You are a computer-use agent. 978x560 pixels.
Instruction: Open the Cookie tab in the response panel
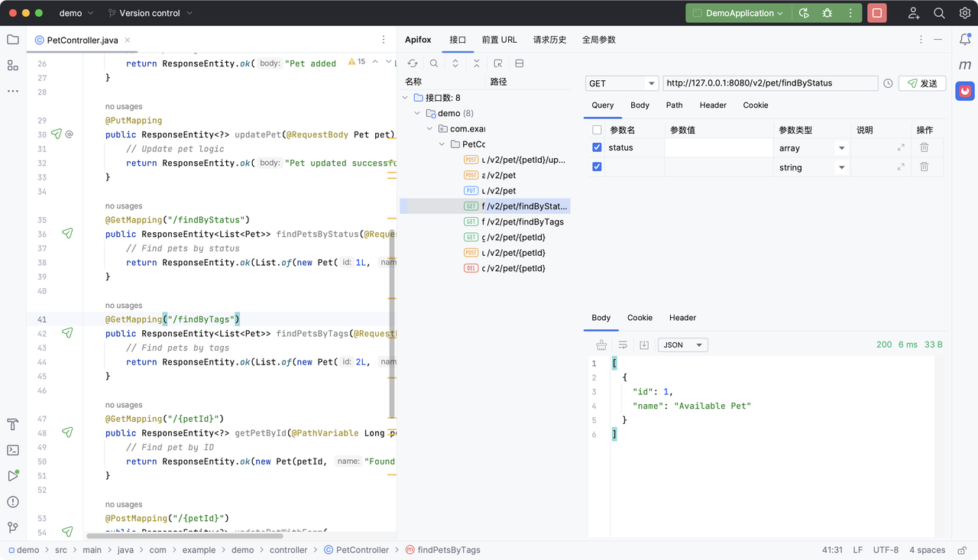(640, 318)
